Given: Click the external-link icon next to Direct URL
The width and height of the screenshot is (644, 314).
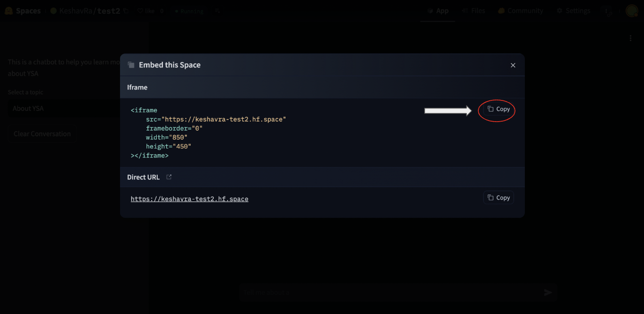Looking at the screenshot, I should (x=169, y=177).
